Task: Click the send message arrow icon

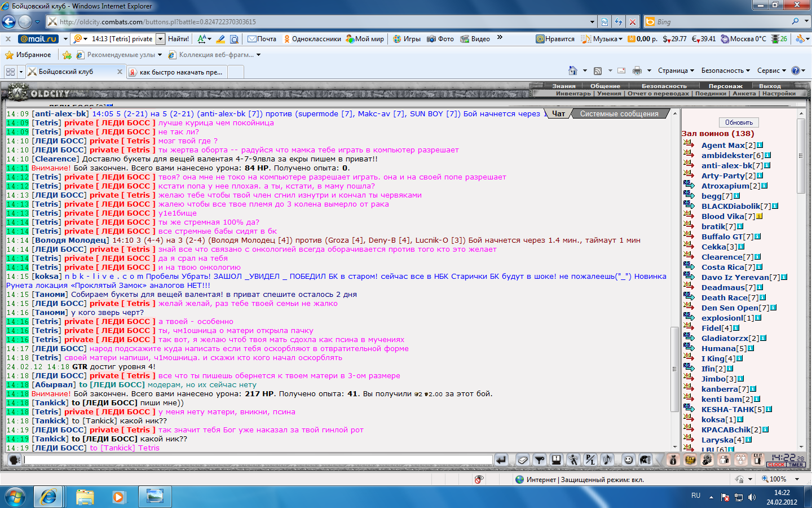Action: 501,460
